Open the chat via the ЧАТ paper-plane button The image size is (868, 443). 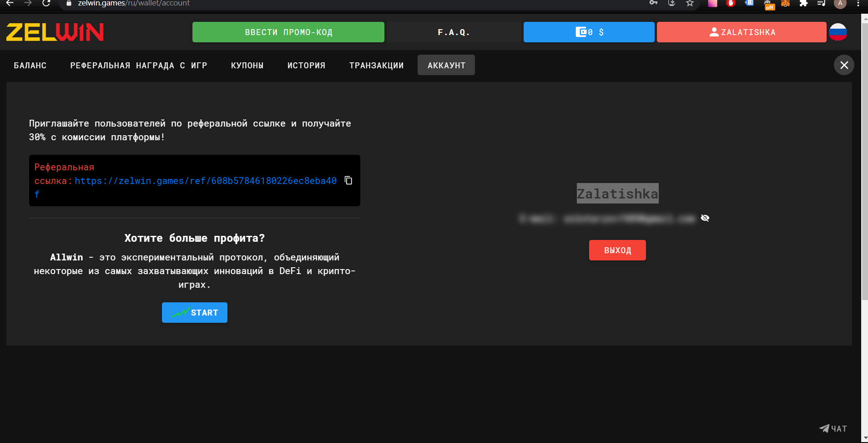pos(833,428)
